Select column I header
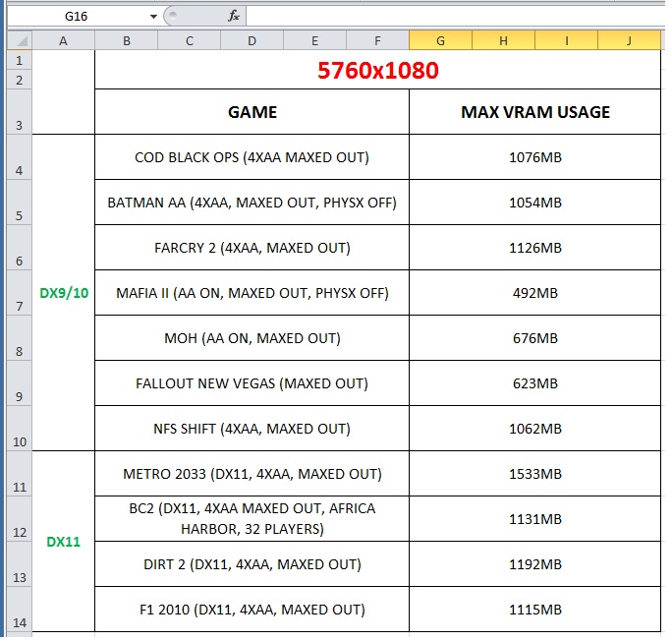Viewport: 672px width, 642px height. pyautogui.click(x=567, y=40)
